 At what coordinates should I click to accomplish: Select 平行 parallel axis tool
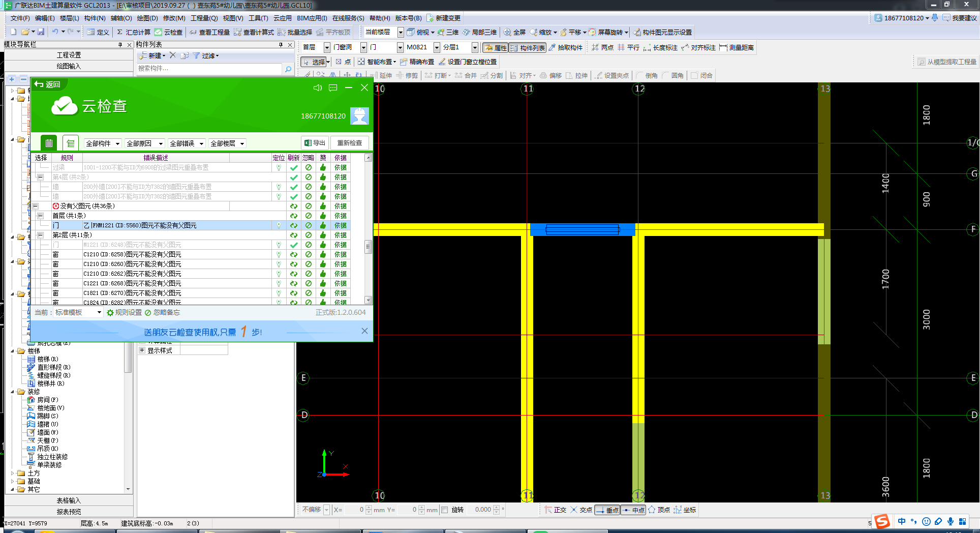pyautogui.click(x=628, y=47)
